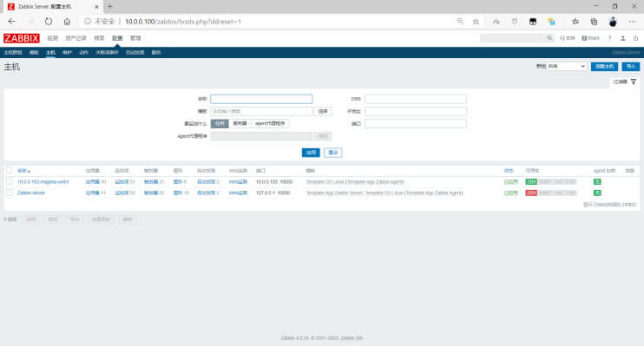Go to the browser home page
This screenshot has width=644, height=346.
tap(67, 22)
